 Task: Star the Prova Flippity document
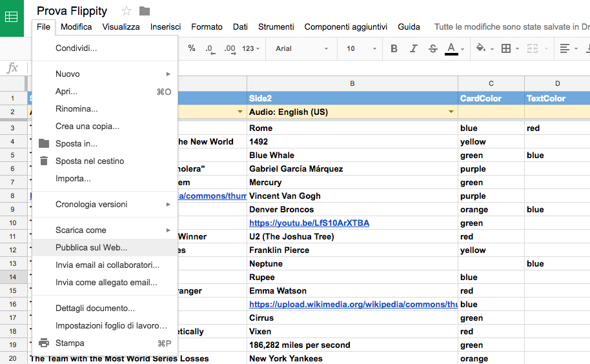point(127,11)
